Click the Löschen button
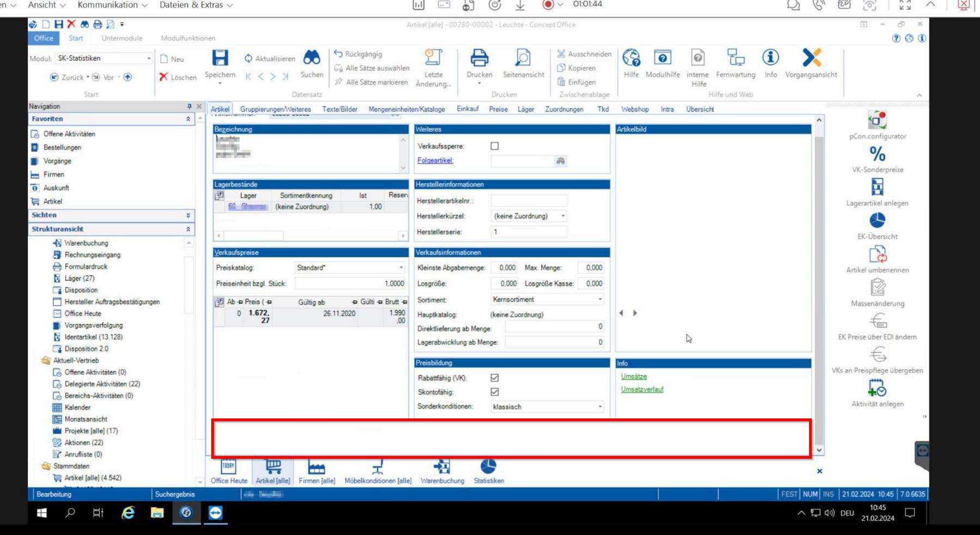Image resolution: width=980 pixels, height=535 pixels. click(x=177, y=77)
